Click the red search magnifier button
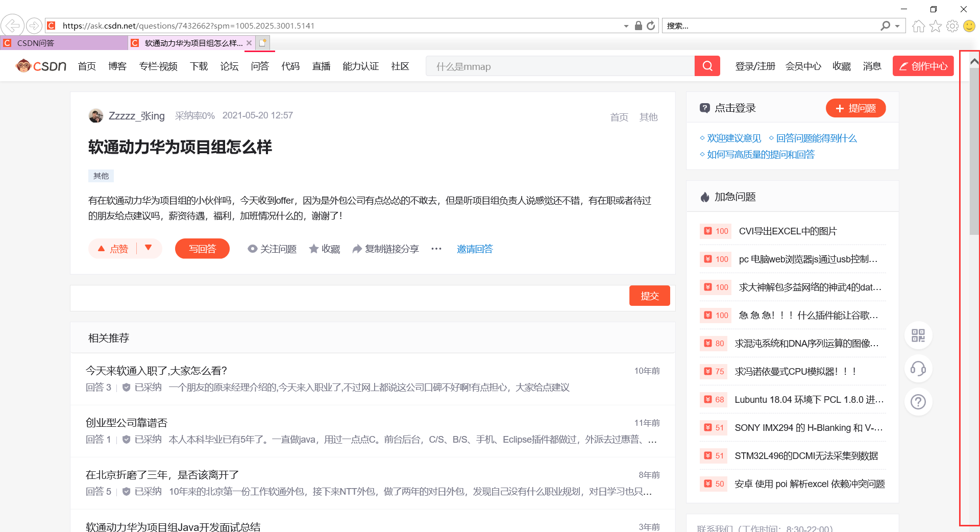 coord(707,66)
